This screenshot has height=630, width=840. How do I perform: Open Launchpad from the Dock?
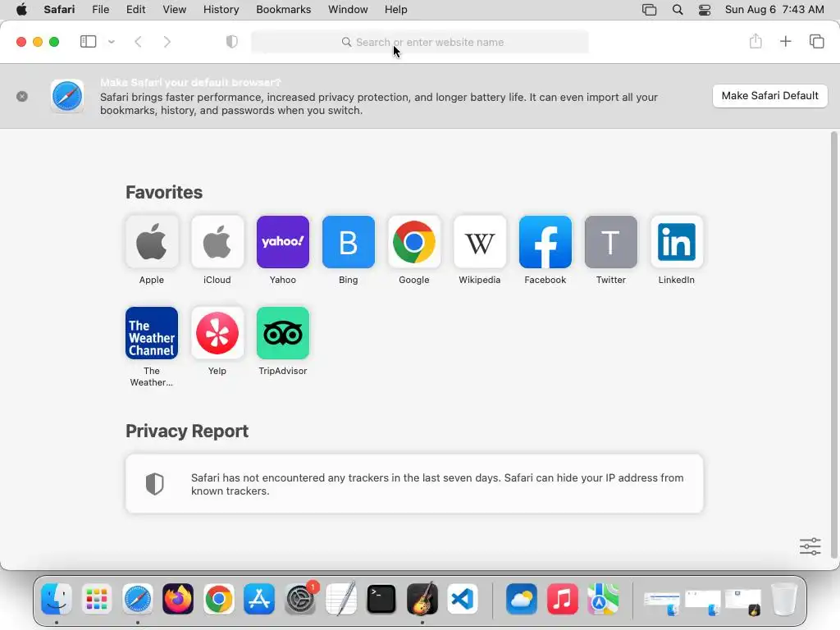(97, 599)
